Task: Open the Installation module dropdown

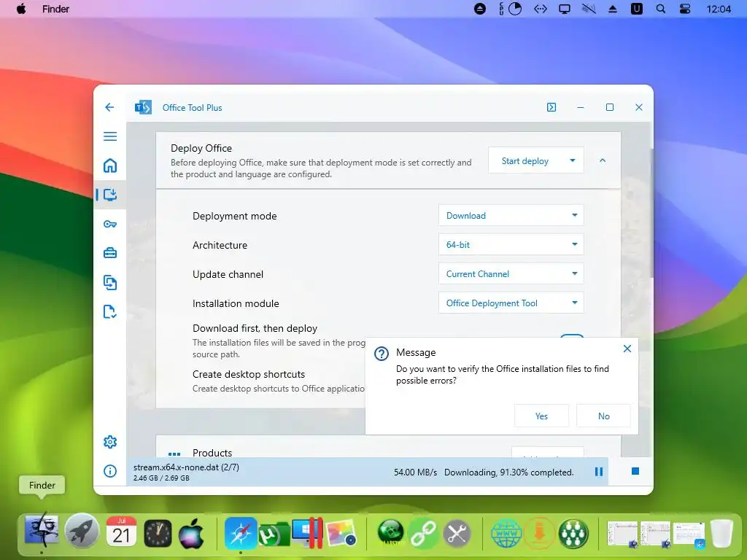Action: coord(511,303)
